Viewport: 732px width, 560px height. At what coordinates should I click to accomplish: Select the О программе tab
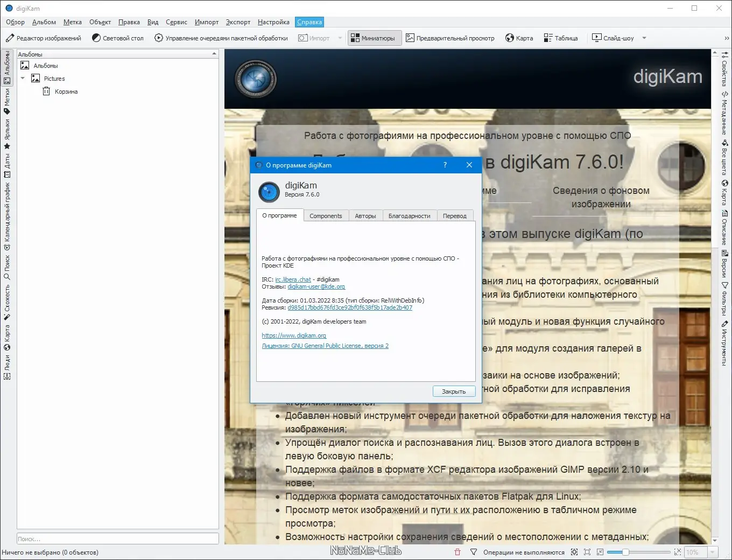tap(279, 215)
